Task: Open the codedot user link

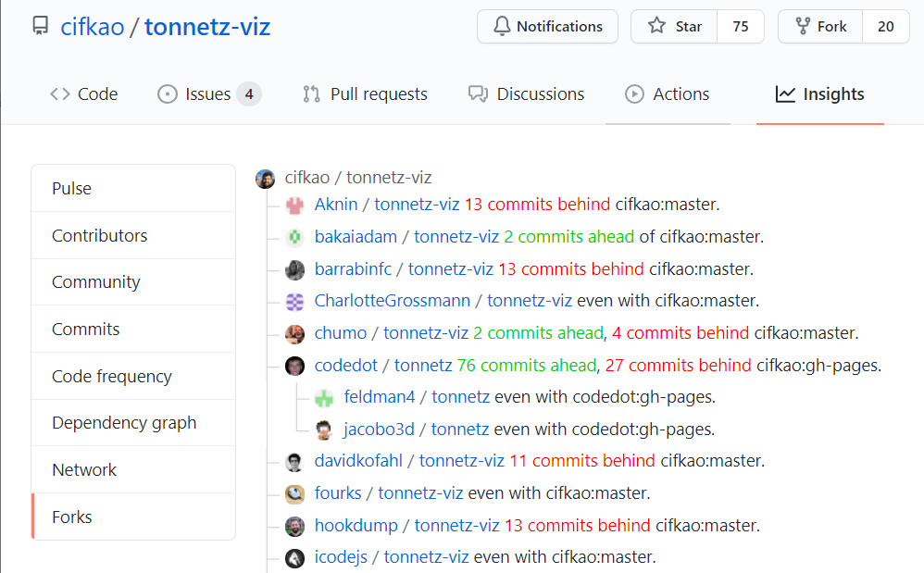Action: coord(346,366)
